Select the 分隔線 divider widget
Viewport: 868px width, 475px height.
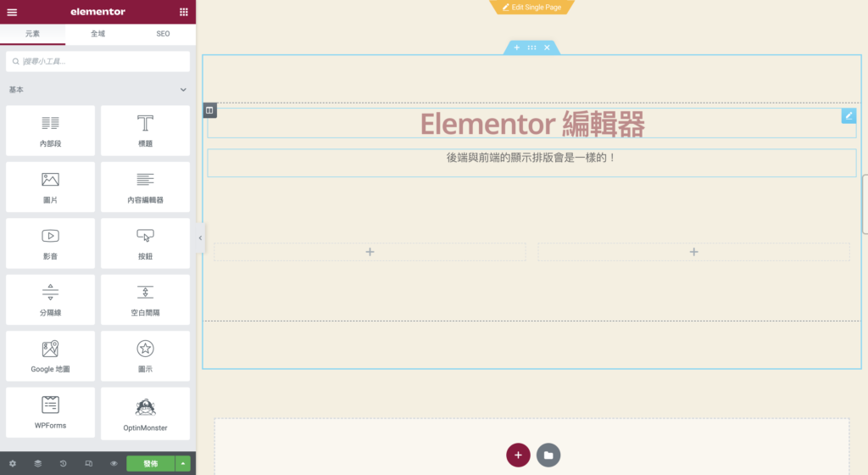(50, 300)
